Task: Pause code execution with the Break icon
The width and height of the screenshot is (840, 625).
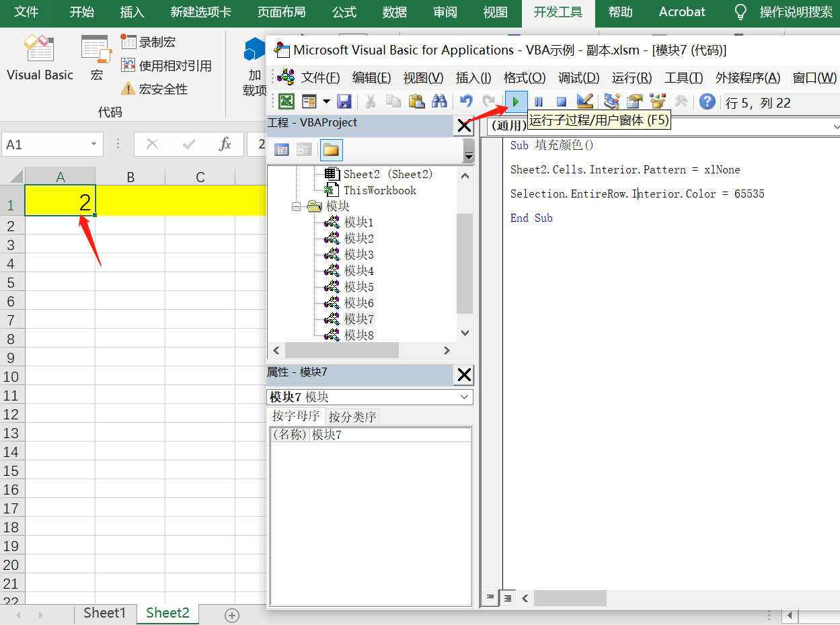Action: [539, 101]
